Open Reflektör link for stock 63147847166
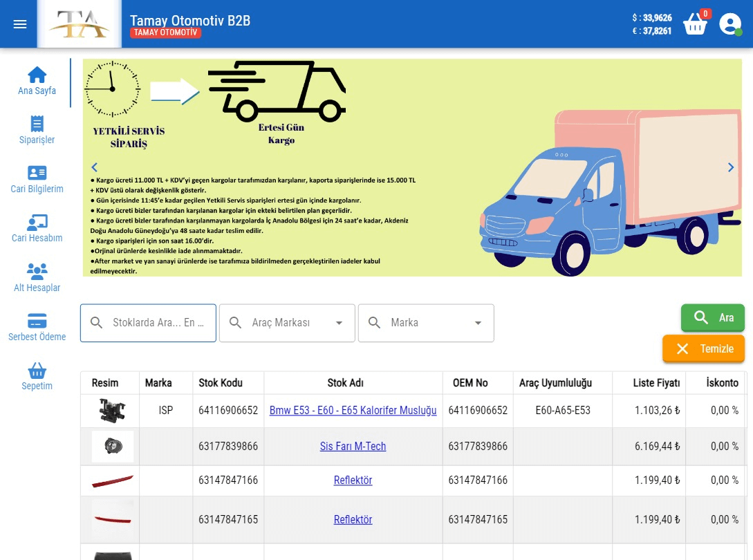 point(353,480)
